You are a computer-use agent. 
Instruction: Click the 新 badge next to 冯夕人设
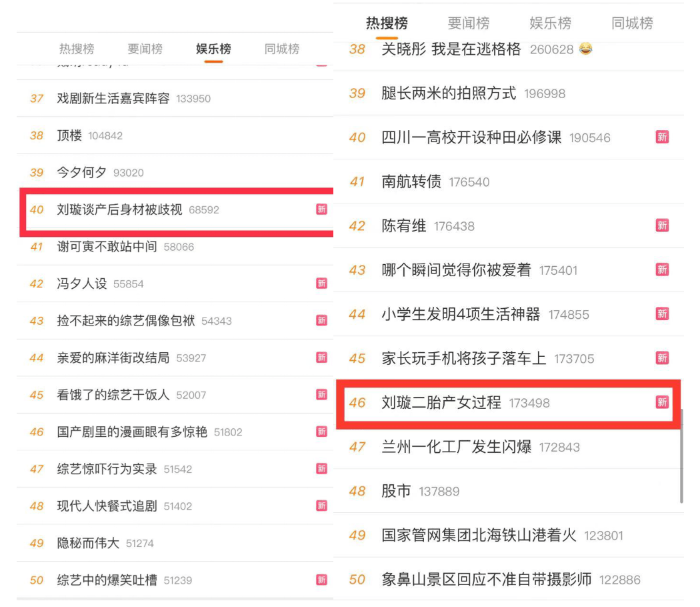tap(321, 283)
